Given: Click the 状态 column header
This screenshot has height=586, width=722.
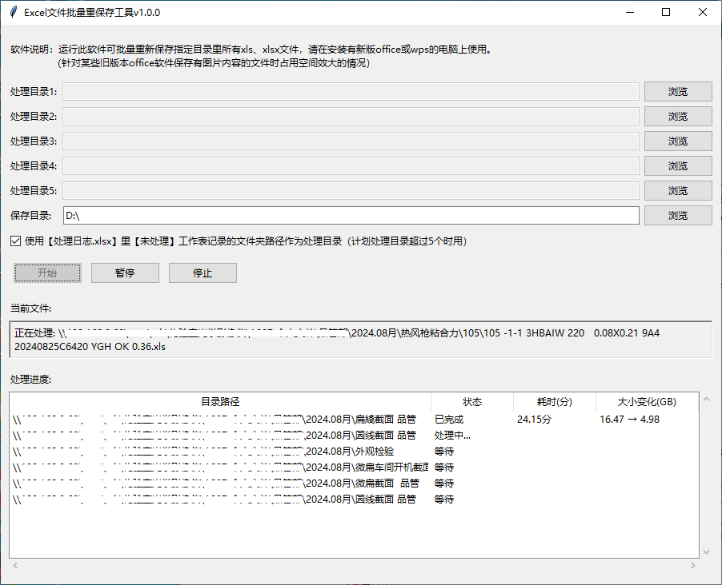Looking at the screenshot, I should (x=472, y=402).
